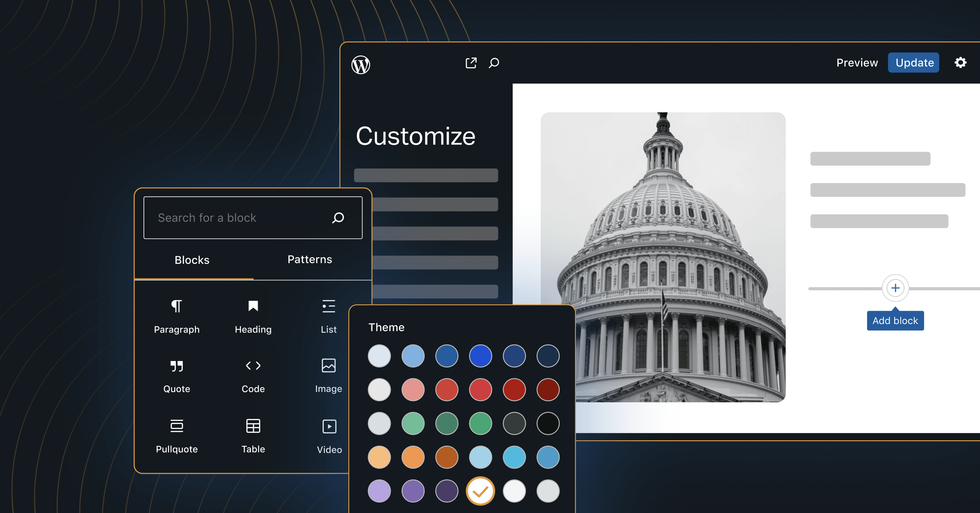Open settings with the gear icon
The height and width of the screenshot is (513, 980).
960,63
